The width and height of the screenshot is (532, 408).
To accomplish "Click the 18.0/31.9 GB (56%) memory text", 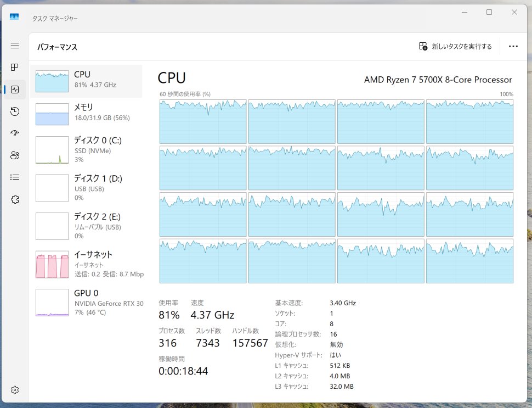I will [x=102, y=118].
